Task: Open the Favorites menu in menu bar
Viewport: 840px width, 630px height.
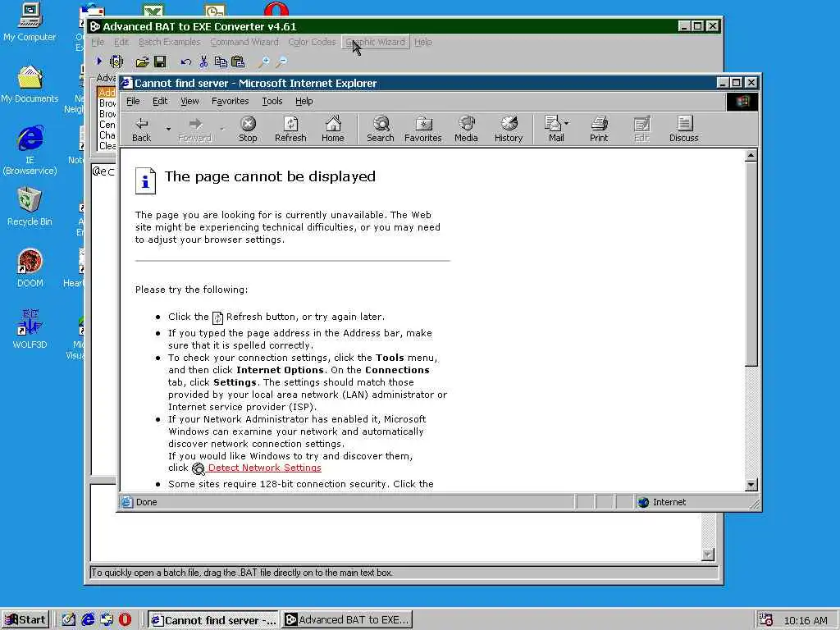Action: 231,101
